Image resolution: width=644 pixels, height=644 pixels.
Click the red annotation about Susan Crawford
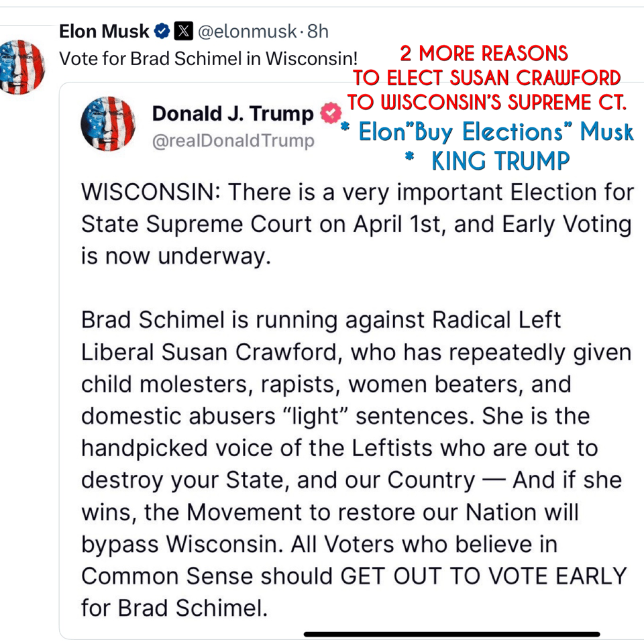[488, 78]
